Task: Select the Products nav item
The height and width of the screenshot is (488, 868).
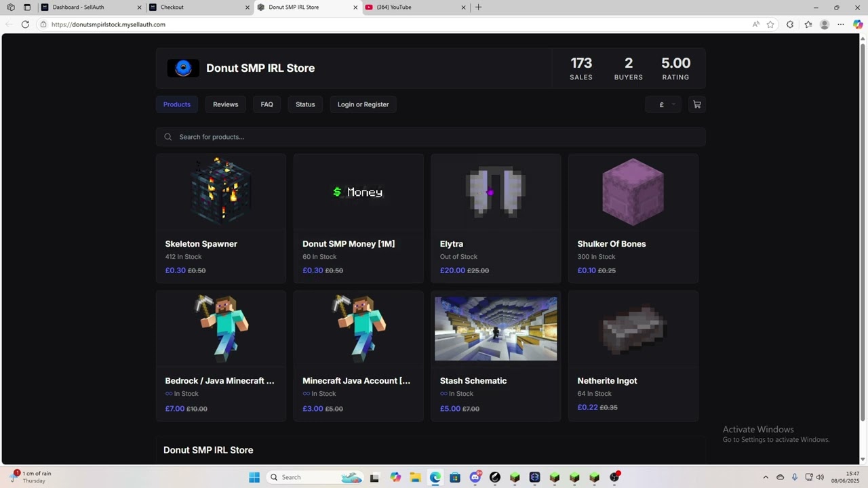Action: coord(177,104)
